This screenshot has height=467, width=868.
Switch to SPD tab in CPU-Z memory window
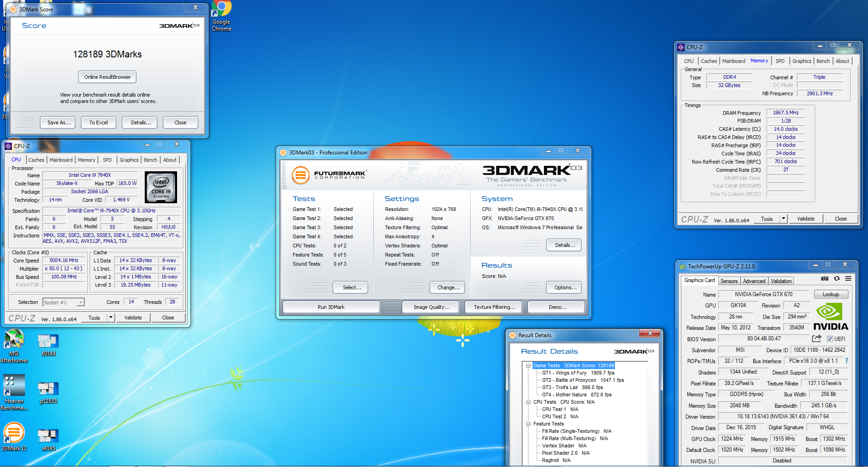780,61
